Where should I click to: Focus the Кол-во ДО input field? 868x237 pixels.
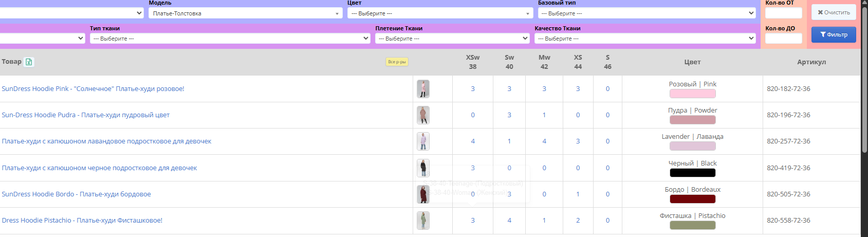(x=783, y=39)
